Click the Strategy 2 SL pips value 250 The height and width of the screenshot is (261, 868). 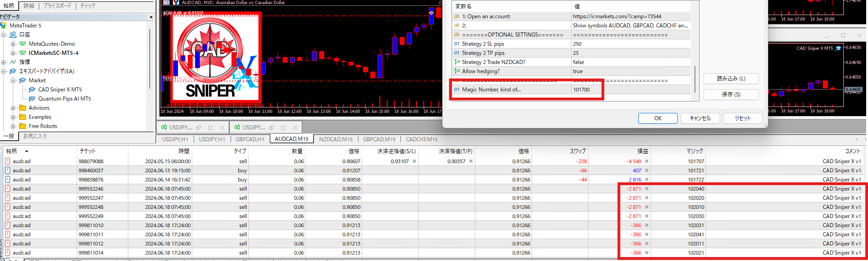point(631,44)
